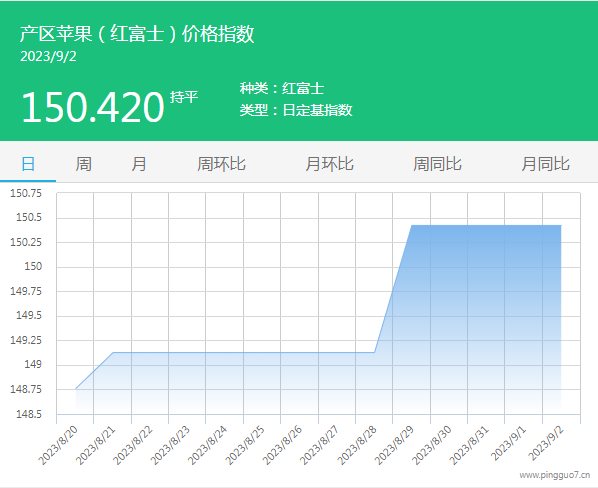This screenshot has height=488, width=598.
Task: Click the 产区苹果（红富士）价格指数 title
Action: point(137,34)
